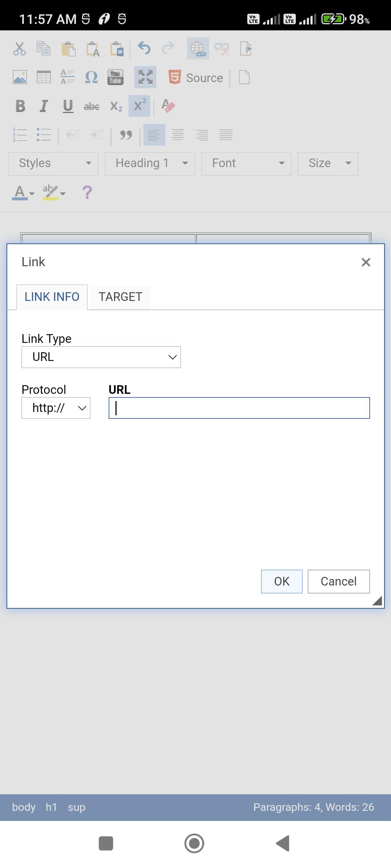
Task: Click the YouTube embed icon
Action: tap(115, 77)
